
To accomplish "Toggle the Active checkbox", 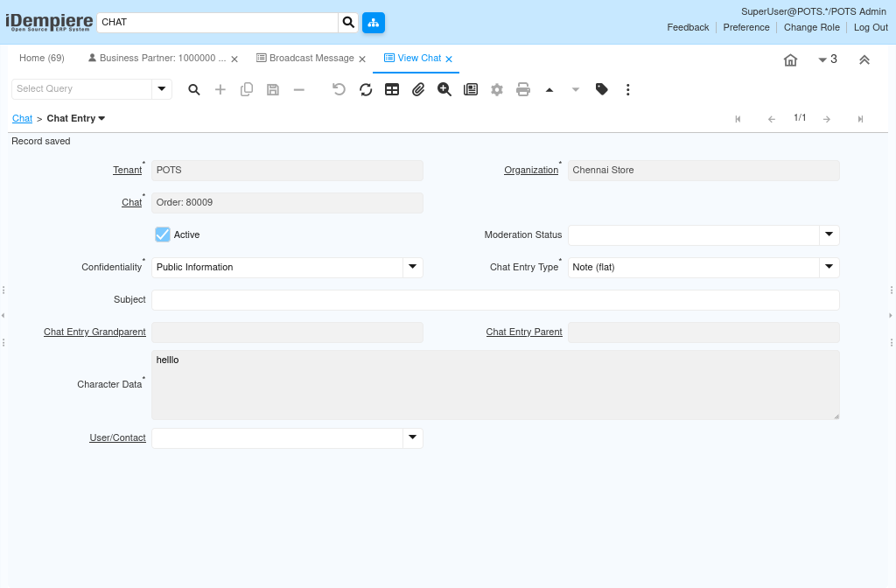I will point(163,234).
